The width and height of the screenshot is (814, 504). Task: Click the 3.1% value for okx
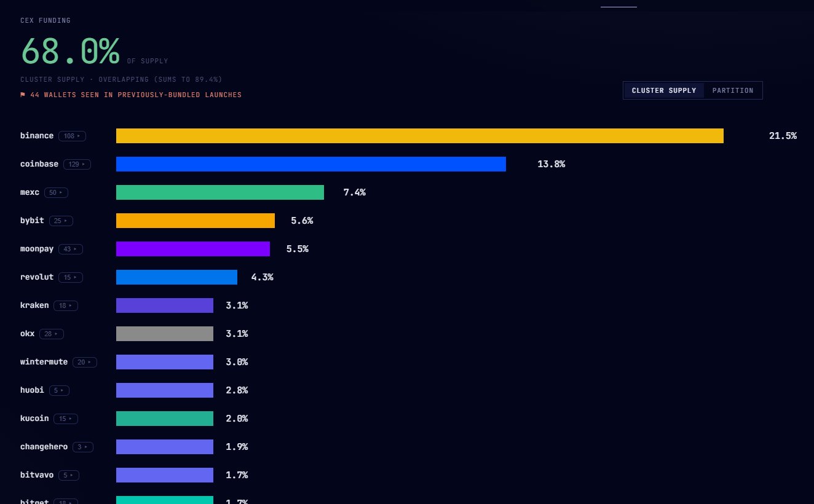(x=237, y=334)
